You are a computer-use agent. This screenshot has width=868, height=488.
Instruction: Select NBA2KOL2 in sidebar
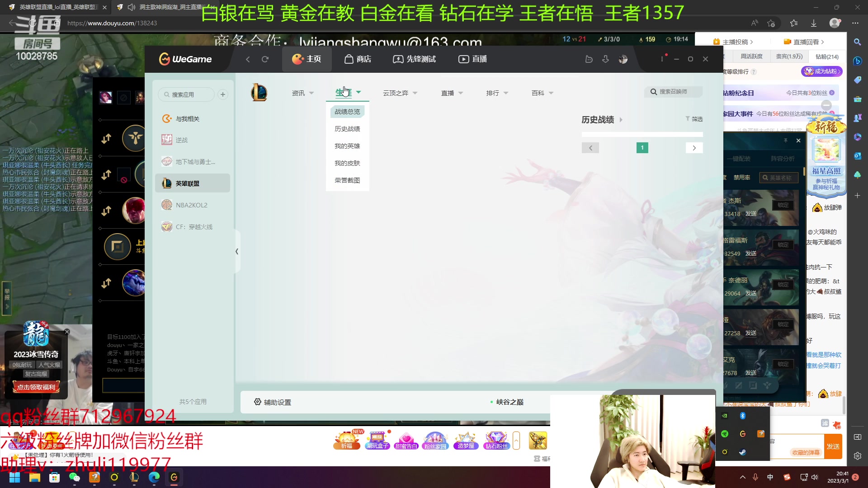click(x=193, y=205)
